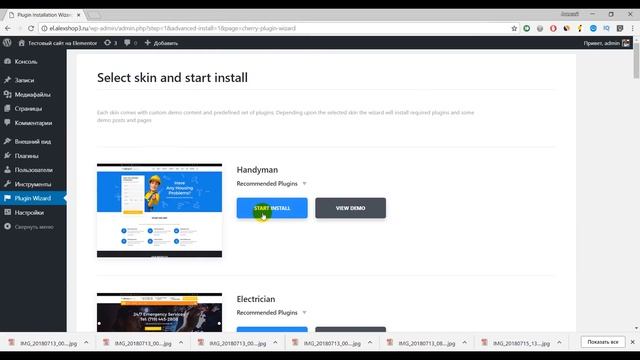Click the Electrician skin title
Screen dimensions: 640x360
[x=256, y=299]
